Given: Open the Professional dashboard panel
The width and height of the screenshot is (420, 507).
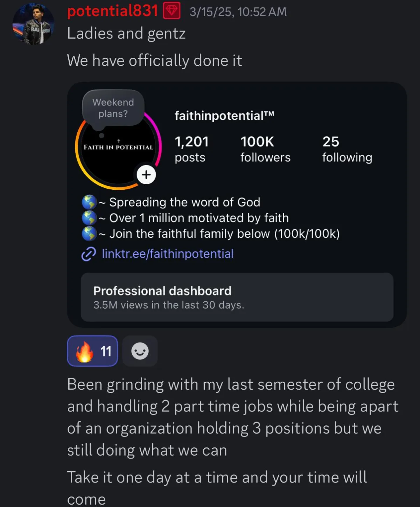Looking at the screenshot, I should point(237,297).
